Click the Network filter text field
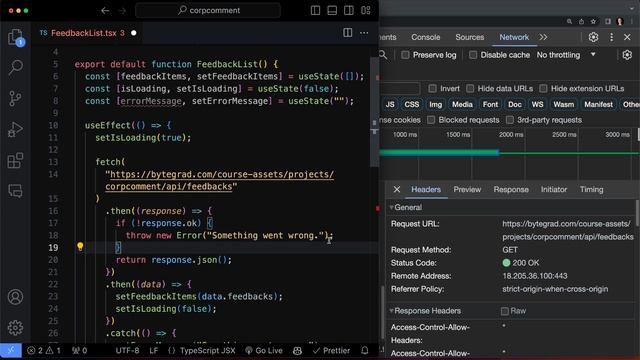The height and width of the screenshot is (360, 640). (x=400, y=89)
